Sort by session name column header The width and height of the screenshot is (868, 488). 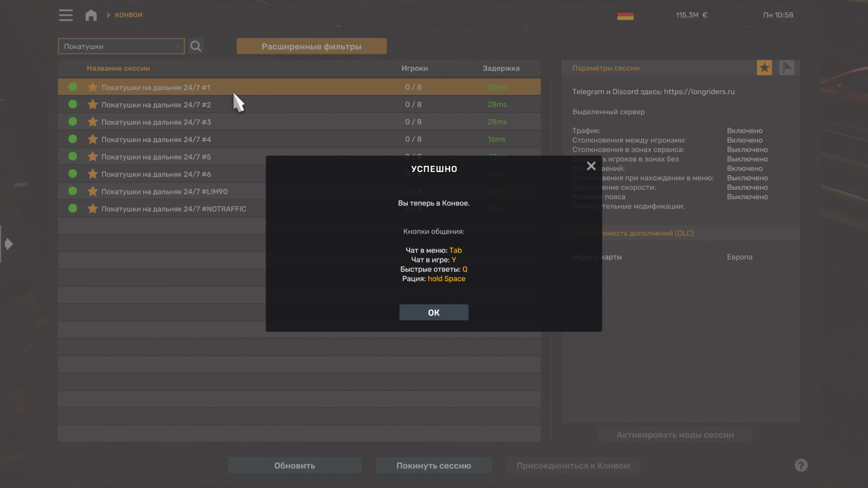118,68
